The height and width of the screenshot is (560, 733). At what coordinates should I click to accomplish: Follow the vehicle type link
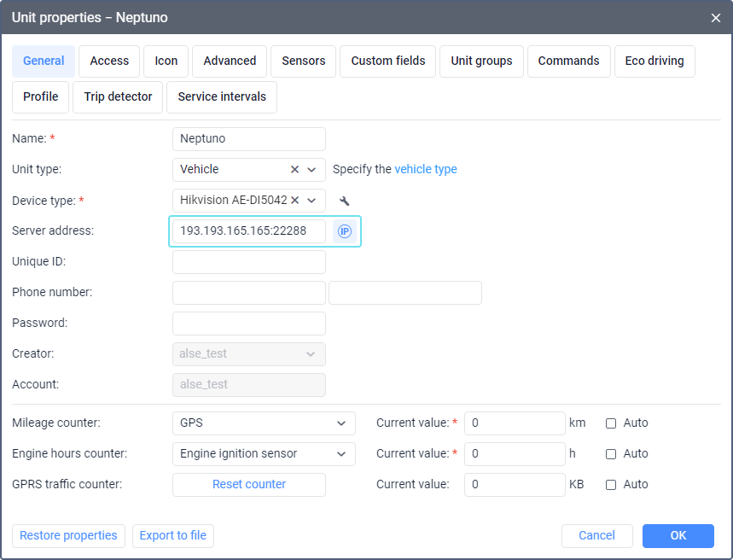pyautogui.click(x=426, y=169)
